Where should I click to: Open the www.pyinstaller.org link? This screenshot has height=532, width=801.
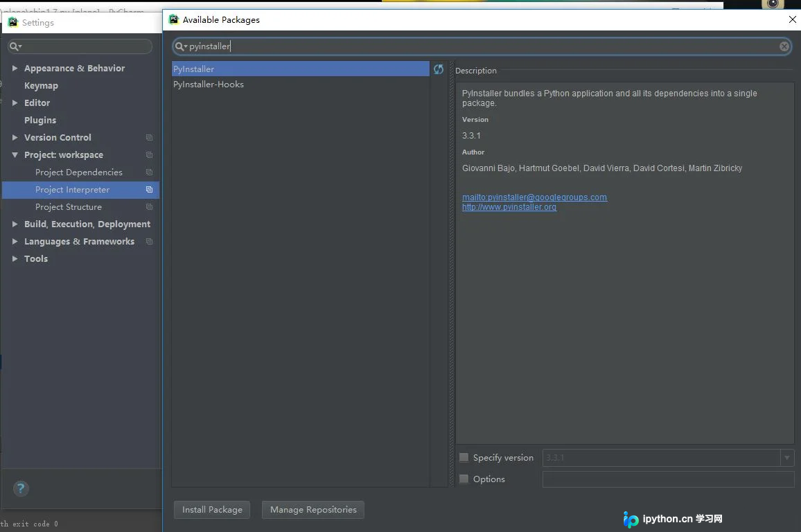[x=509, y=207]
